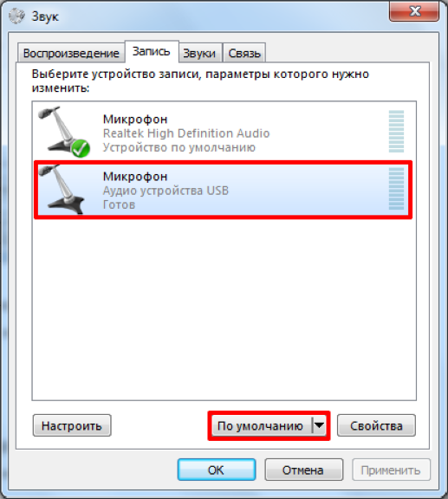The image size is (448, 499).
Task: Click the Отмена button
Action: [x=304, y=470]
